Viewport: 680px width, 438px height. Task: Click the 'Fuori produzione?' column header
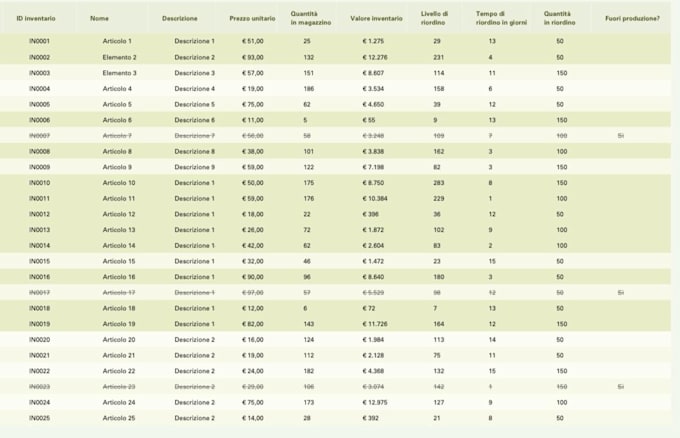632,18
